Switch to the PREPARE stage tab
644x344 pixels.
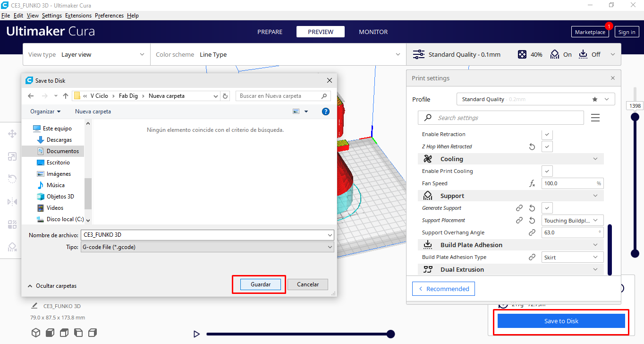(270, 32)
